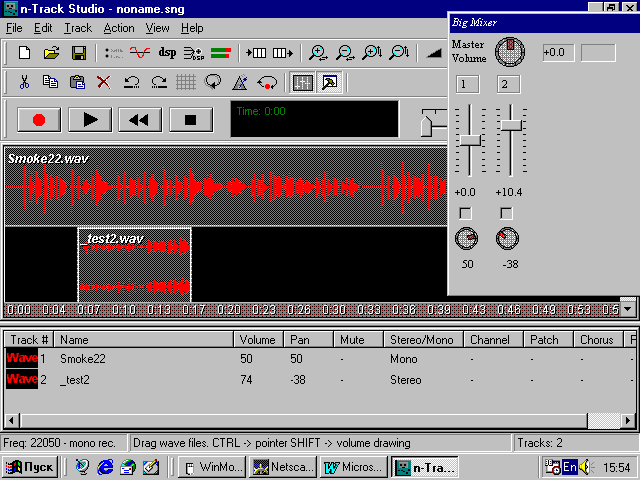
Task: Click the mixdown DSP icon
Action: (193, 53)
